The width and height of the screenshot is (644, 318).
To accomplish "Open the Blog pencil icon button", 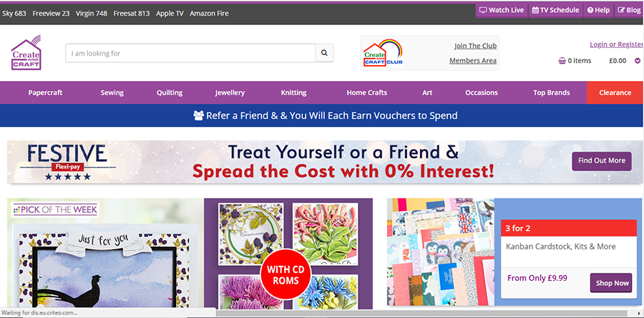I will pos(629,10).
